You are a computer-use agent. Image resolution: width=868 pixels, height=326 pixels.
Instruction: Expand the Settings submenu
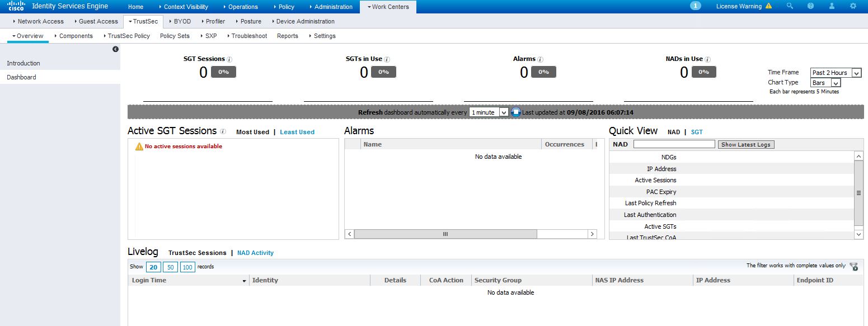pos(322,36)
